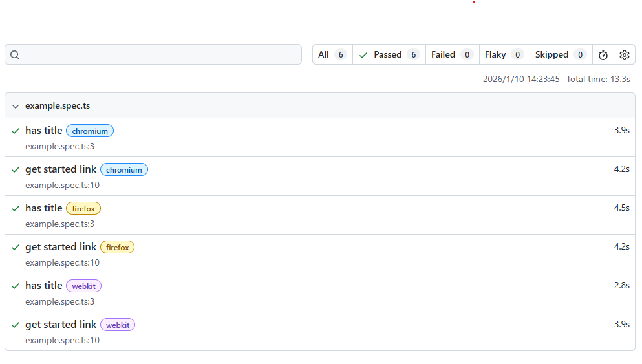
Task: Click the chromium tag on get started link
Action: pos(124,170)
